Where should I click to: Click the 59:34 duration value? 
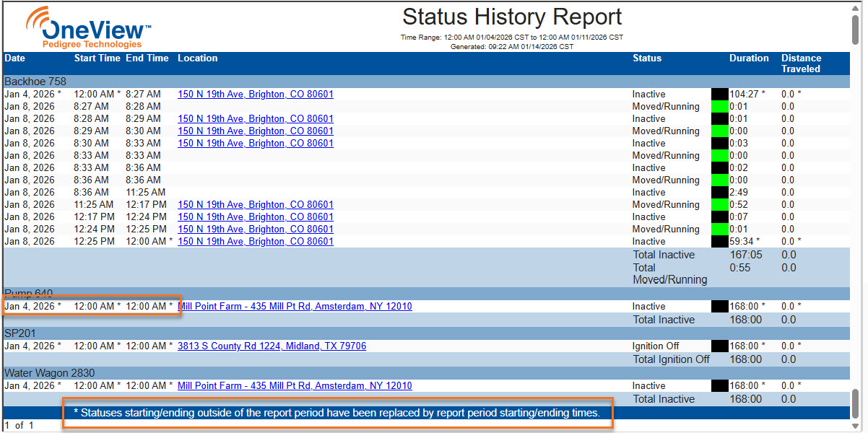pyautogui.click(x=745, y=242)
